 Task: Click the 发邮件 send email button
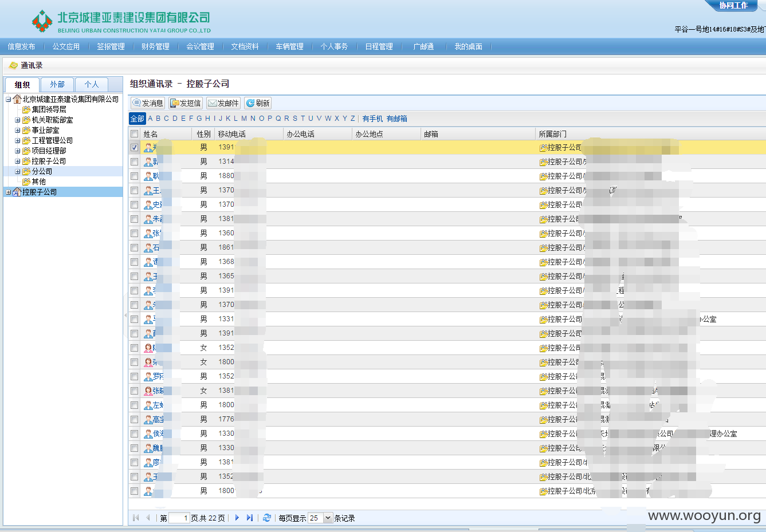pos(223,103)
